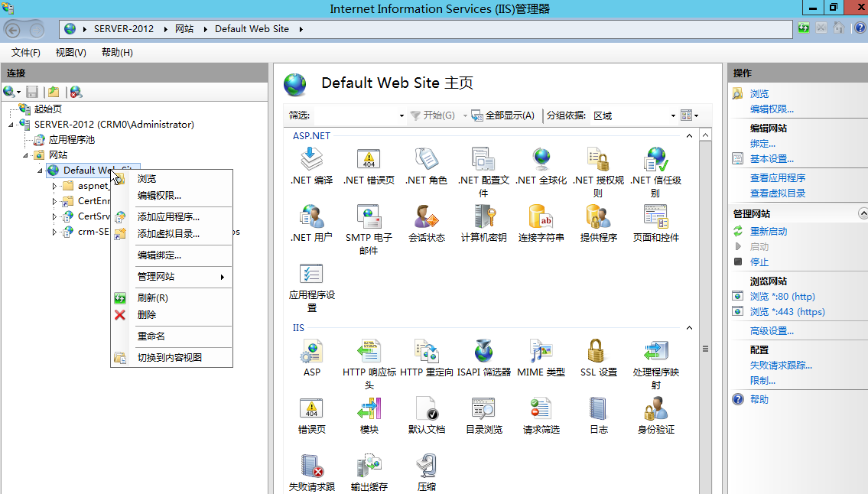The height and width of the screenshot is (494, 868).
Task: Open the .NET 信任级别 feature icon
Action: click(656, 160)
